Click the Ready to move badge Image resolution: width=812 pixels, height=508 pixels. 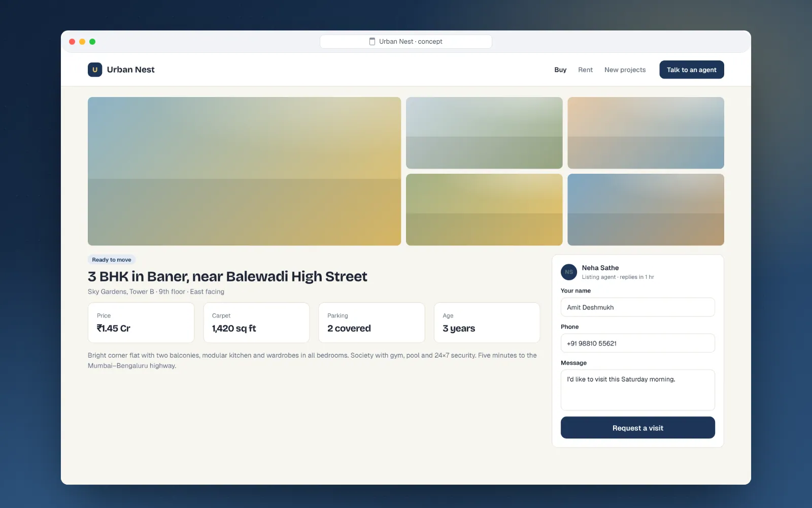click(112, 260)
